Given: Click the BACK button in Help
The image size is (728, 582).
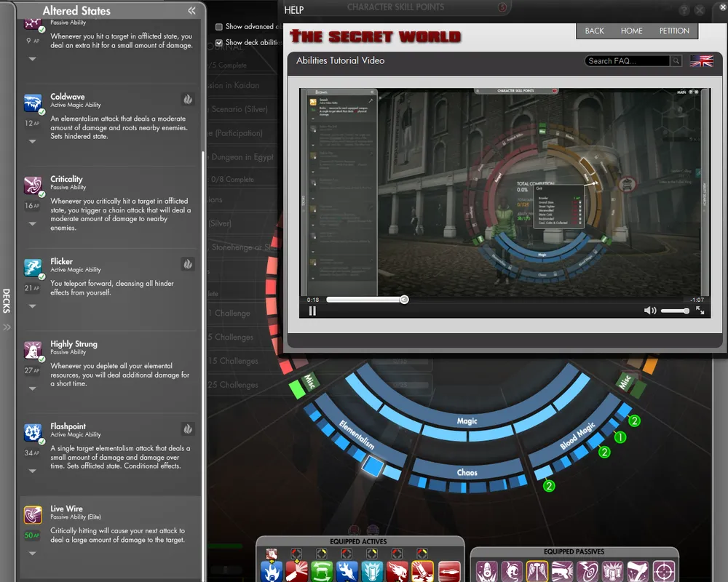Looking at the screenshot, I should (595, 31).
